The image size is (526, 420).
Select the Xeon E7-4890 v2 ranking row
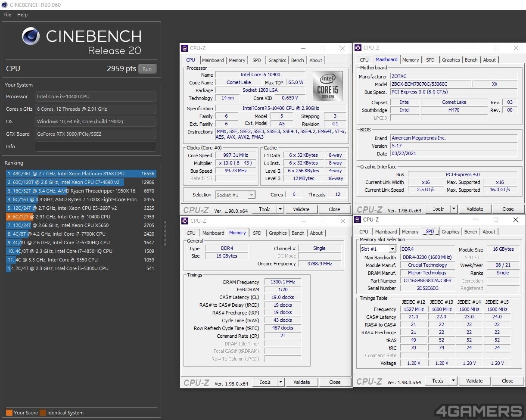[x=81, y=182]
